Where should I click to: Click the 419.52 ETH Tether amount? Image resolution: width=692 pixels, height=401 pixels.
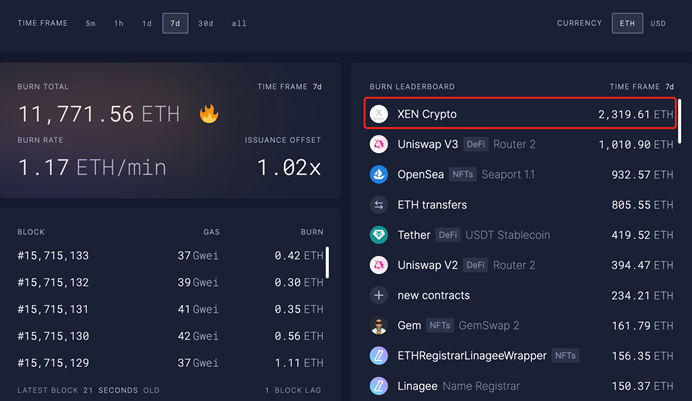(x=643, y=235)
